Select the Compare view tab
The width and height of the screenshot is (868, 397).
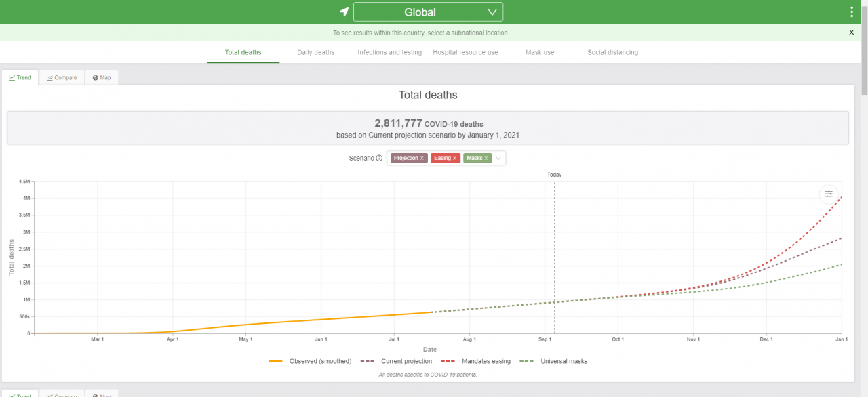click(x=62, y=77)
